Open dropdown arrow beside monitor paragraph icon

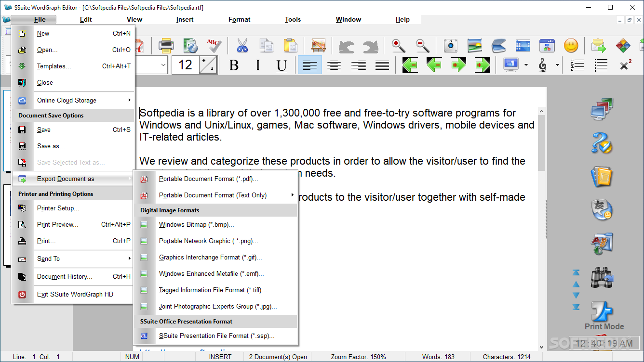[x=526, y=65]
